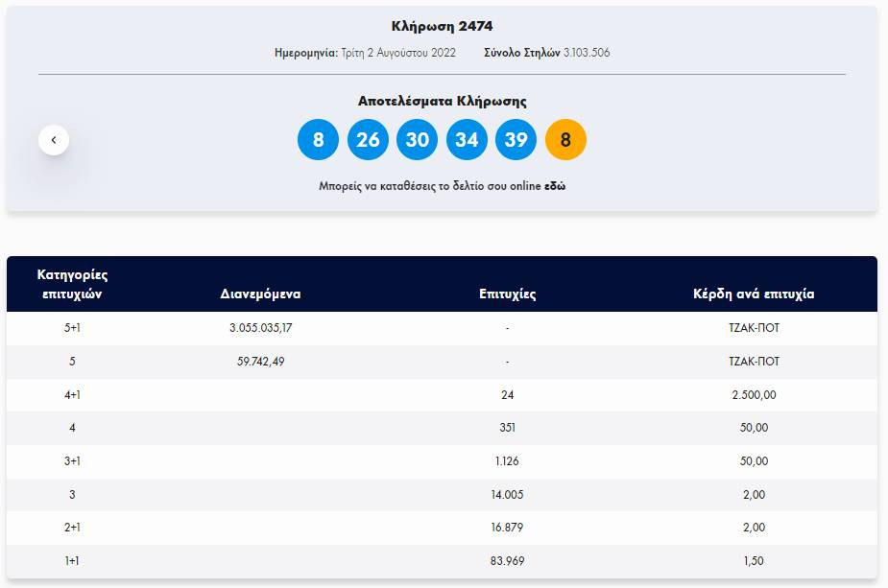888x588 pixels.
Task: Click the ball showing number 30
Action: click(418, 140)
